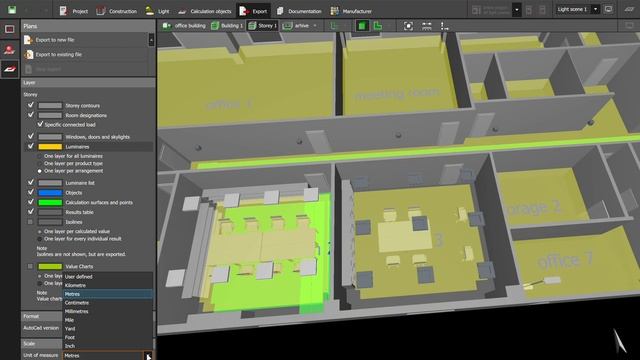Click the screen icon at toolbar far right

click(x=629, y=26)
